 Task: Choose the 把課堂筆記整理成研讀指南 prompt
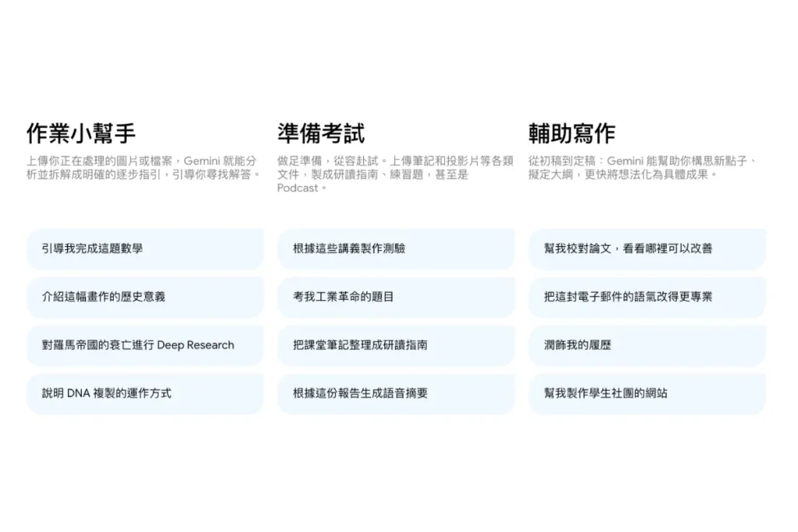point(396,345)
